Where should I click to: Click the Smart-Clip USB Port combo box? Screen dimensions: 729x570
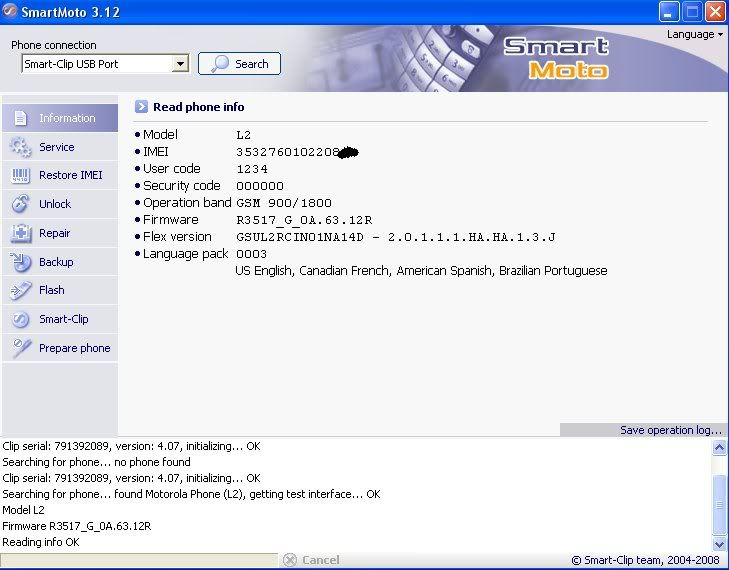coord(105,64)
